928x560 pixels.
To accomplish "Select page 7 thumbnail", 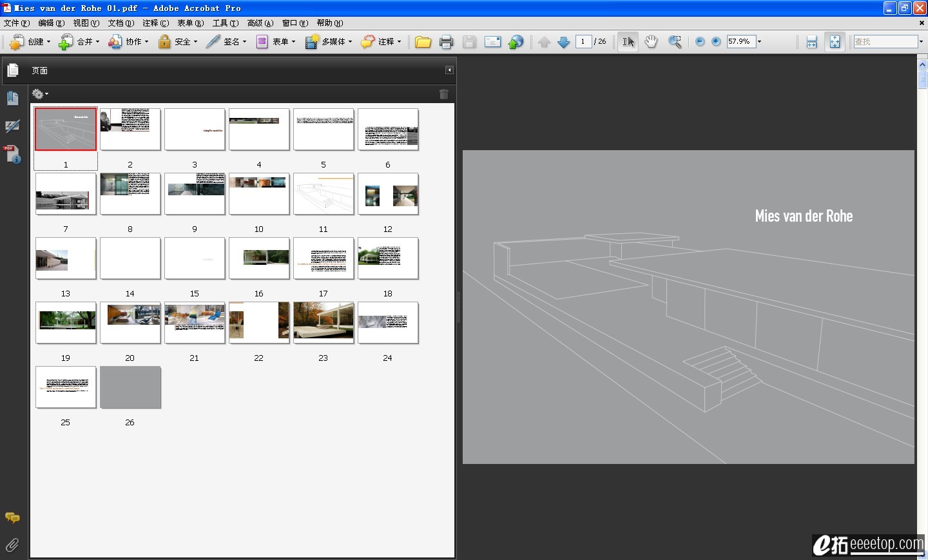I will (x=66, y=194).
